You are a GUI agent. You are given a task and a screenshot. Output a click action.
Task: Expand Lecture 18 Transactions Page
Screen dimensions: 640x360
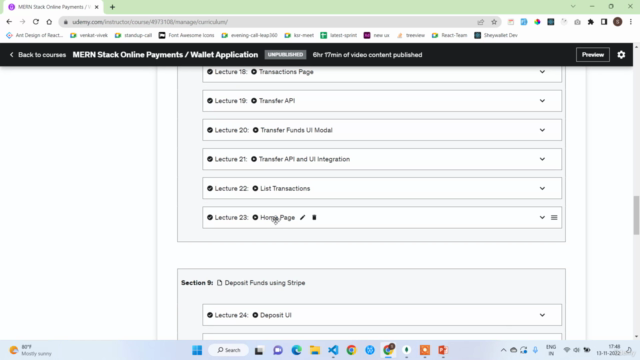pos(542,72)
